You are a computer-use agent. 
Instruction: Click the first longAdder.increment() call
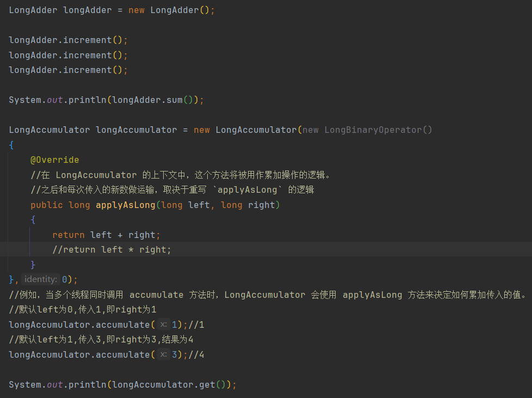[x=68, y=40]
